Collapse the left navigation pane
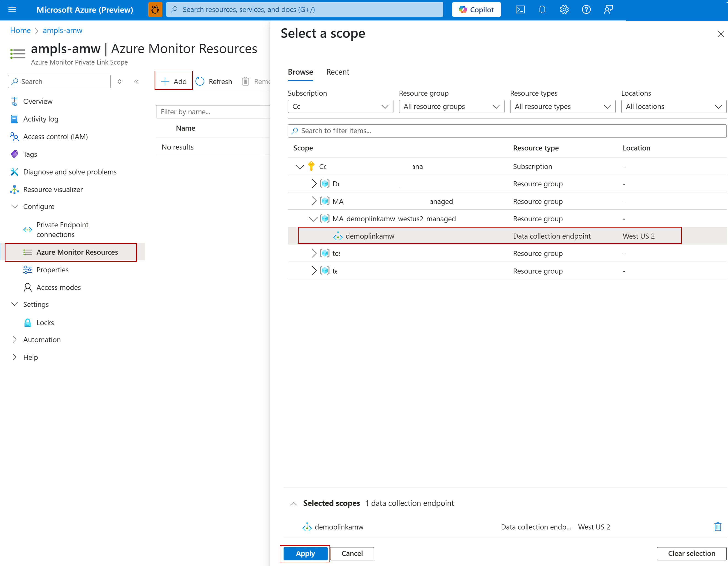Viewport: 728px width, 566px height. point(136,82)
